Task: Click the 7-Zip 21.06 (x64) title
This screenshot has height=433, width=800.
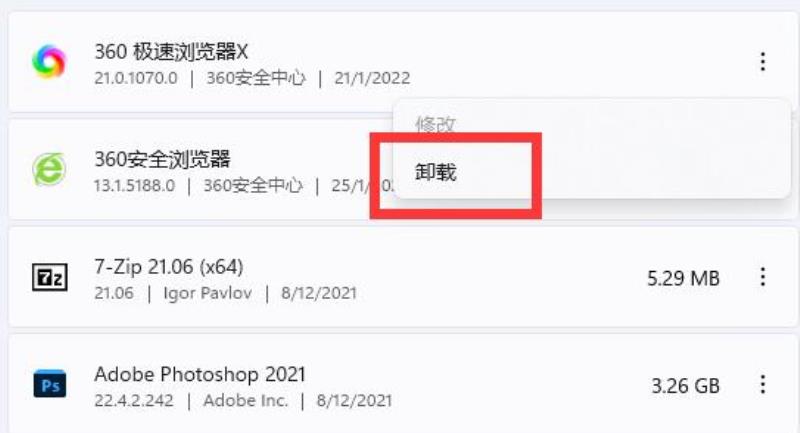Action: pyautogui.click(x=169, y=267)
